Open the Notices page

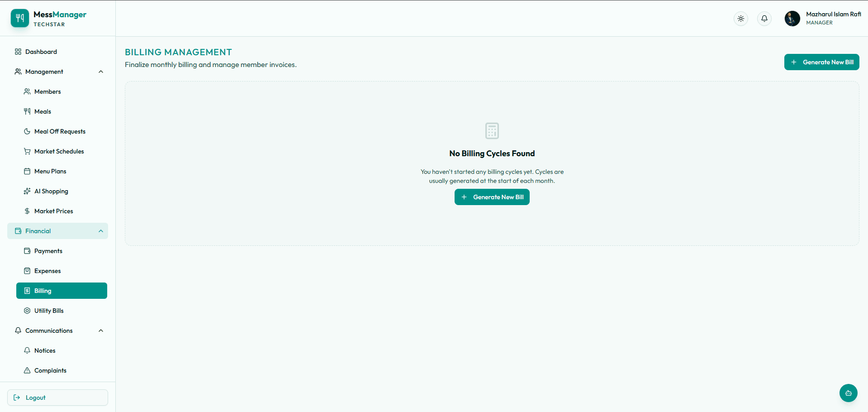[62, 350]
